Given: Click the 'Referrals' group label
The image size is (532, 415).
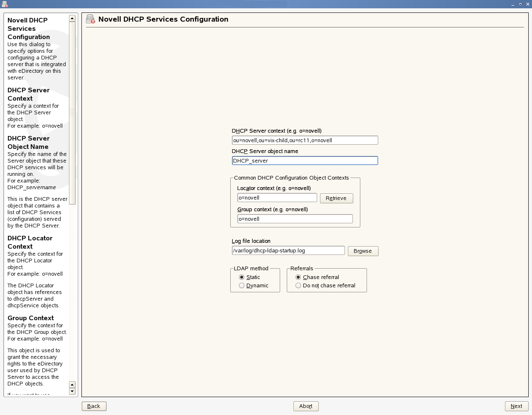Looking at the screenshot, I should [x=302, y=269].
